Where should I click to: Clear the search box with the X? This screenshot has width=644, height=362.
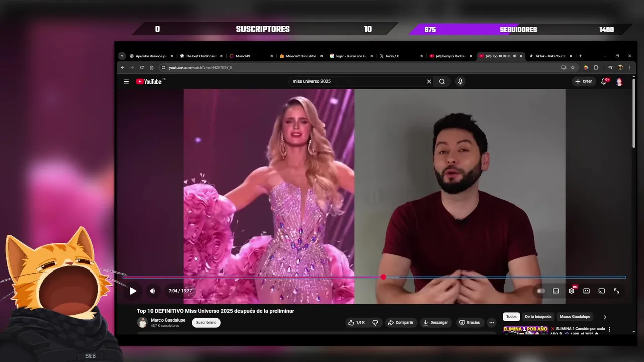(429, 81)
